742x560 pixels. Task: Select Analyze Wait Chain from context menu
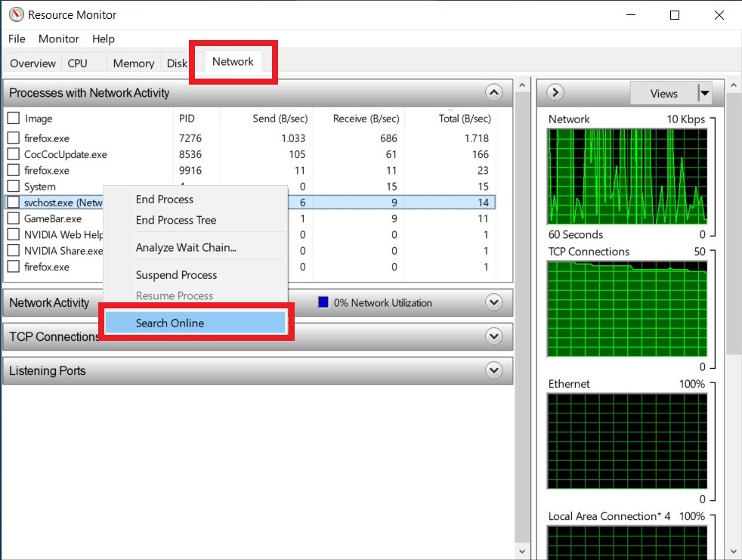186,248
